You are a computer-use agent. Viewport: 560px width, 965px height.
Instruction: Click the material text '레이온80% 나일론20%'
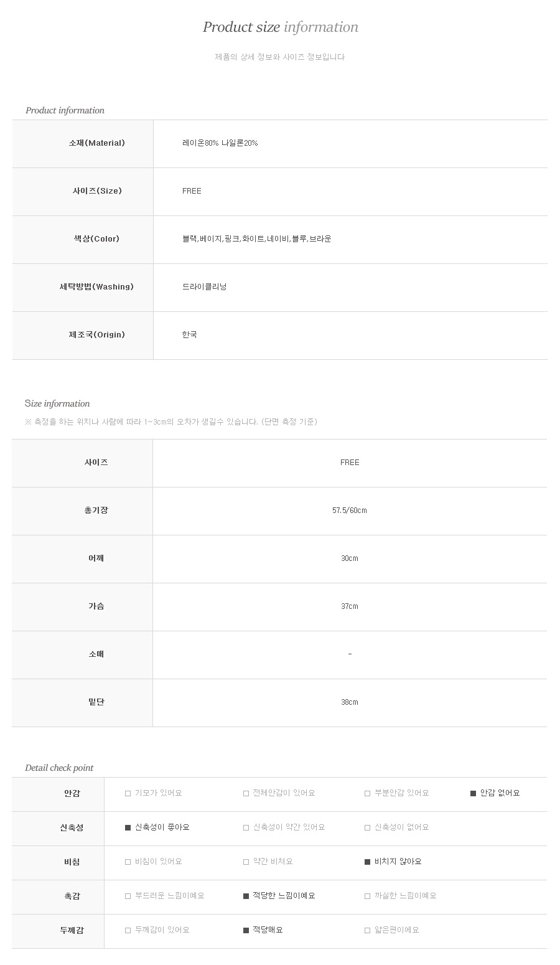220,143
